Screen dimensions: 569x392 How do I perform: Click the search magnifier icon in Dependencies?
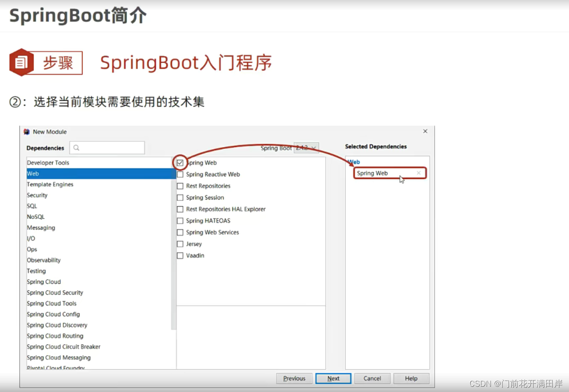point(76,148)
